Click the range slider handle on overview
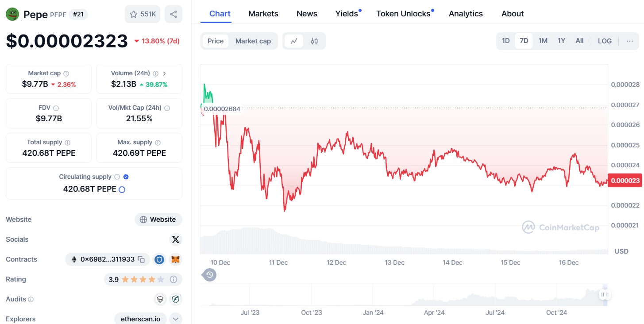644x324 pixels. coord(605,295)
